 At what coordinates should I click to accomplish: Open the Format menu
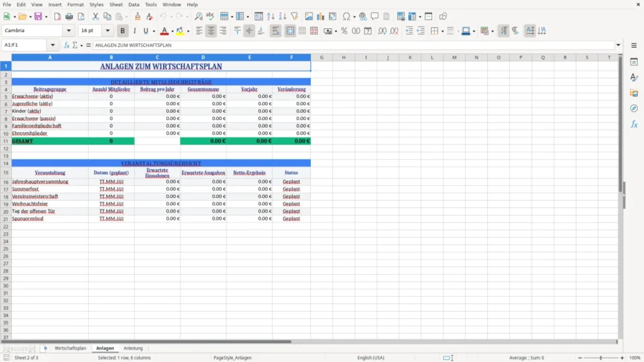(x=75, y=4)
